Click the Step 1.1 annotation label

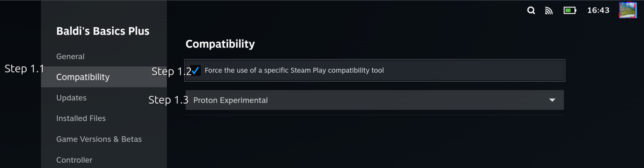(24, 69)
